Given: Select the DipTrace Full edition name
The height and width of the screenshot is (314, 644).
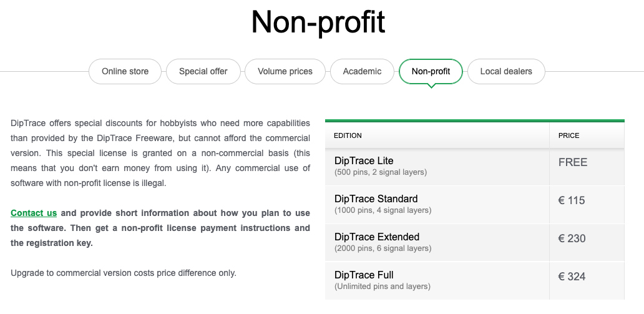Looking at the screenshot, I should click(364, 275).
